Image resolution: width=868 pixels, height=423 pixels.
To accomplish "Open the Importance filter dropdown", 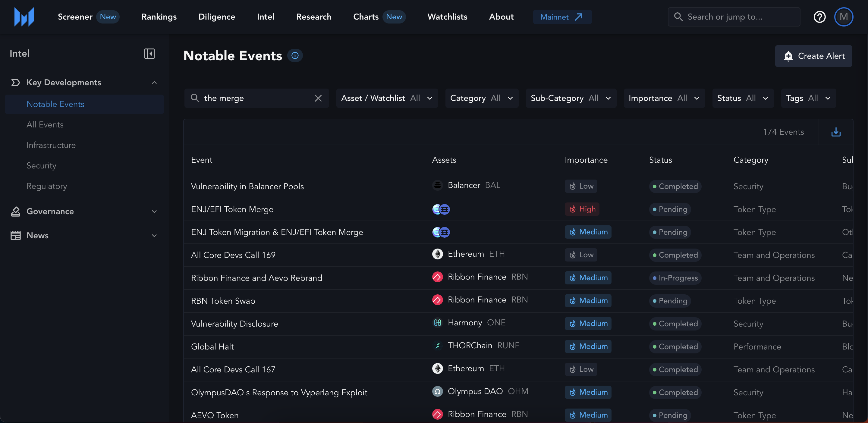I will (x=664, y=98).
